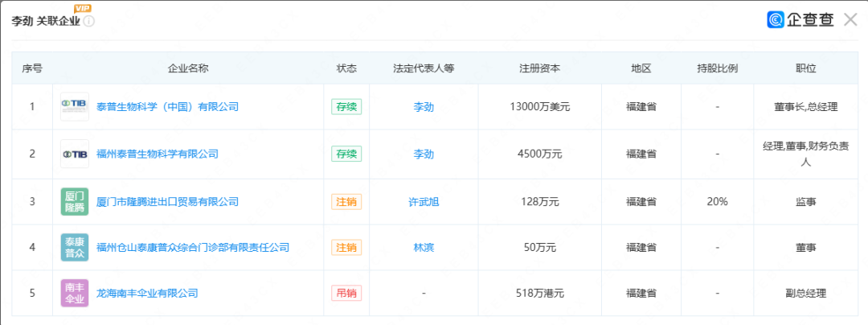Open 龙海南丰伞业有限公司 company link
Viewport: 868px width, 325px height.
(147, 294)
